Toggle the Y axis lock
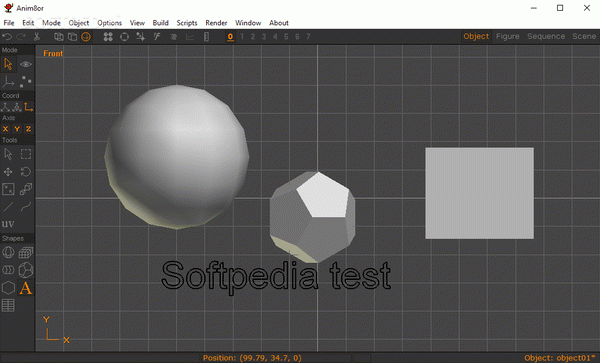The image size is (600, 363). 17,129
